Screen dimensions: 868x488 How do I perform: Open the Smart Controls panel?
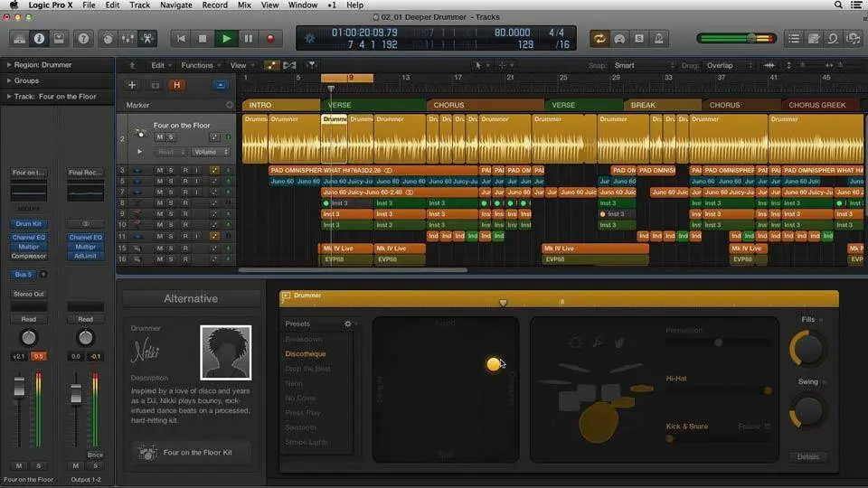(108, 38)
